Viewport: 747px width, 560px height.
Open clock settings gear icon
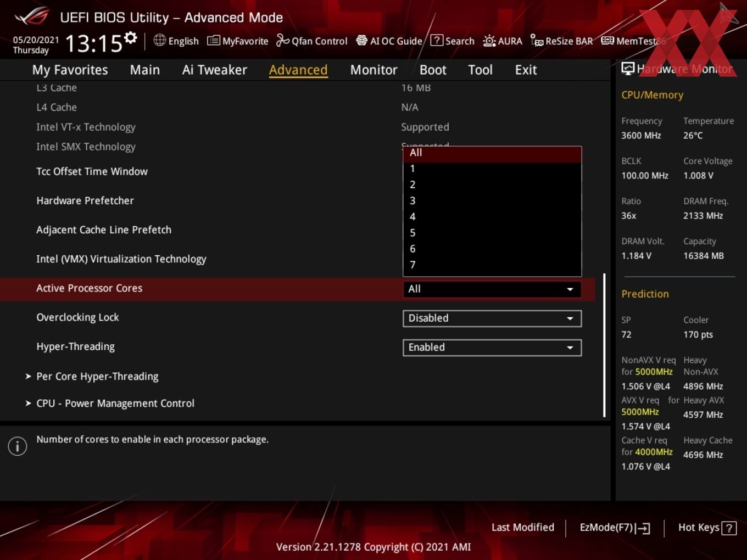130,37
